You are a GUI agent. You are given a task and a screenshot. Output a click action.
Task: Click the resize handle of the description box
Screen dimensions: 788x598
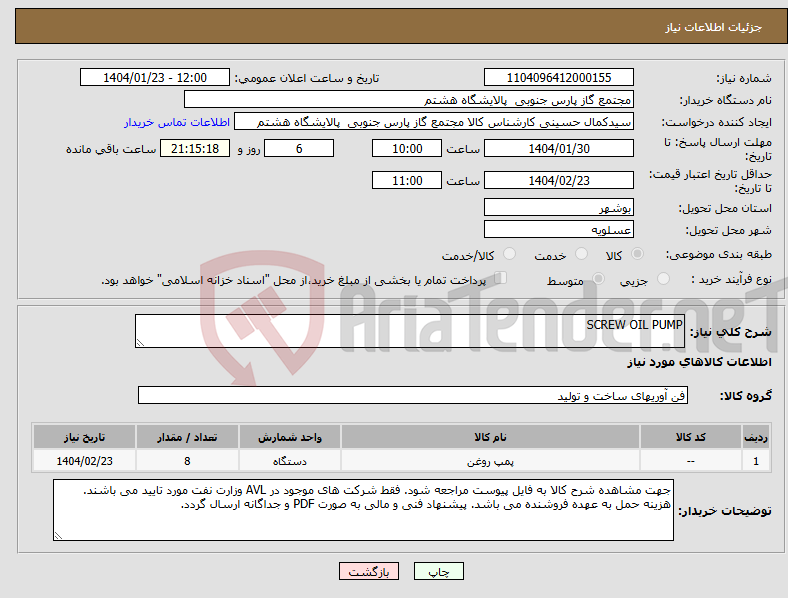coord(140,343)
